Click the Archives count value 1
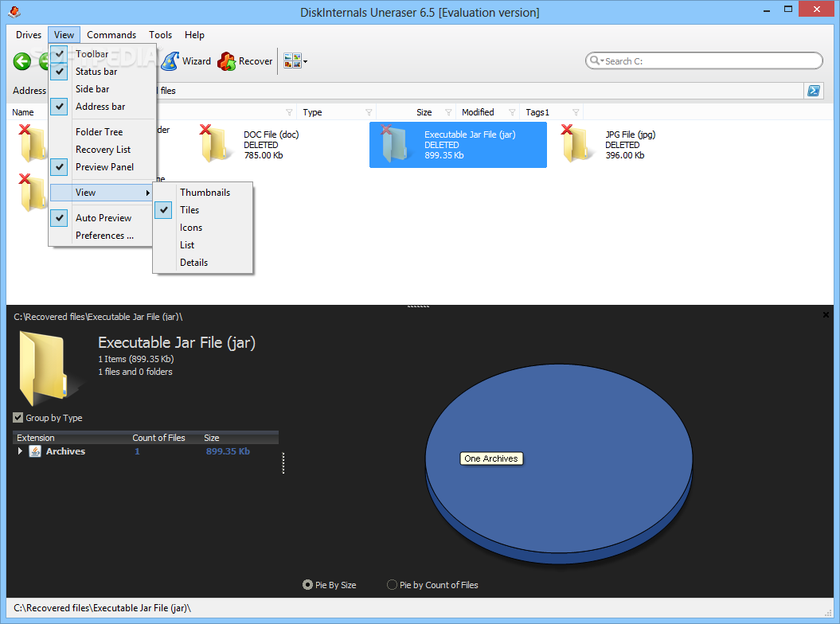This screenshot has width=840, height=624. coord(137,451)
